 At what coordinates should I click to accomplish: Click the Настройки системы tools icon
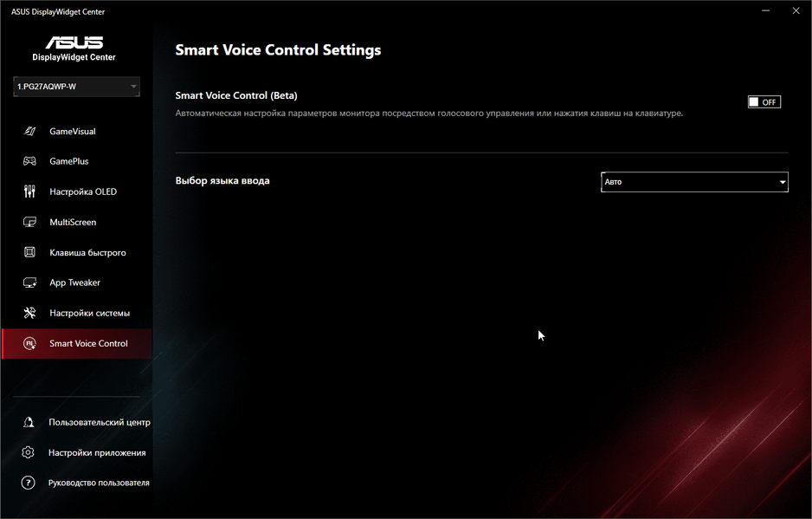[29, 313]
